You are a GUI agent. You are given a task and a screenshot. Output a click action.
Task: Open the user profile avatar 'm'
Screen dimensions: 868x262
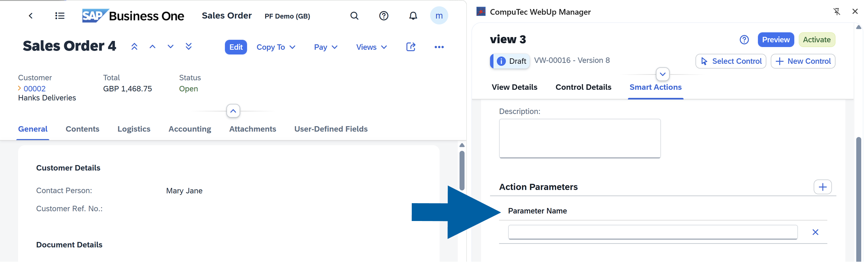pyautogui.click(x=439, y=16)
